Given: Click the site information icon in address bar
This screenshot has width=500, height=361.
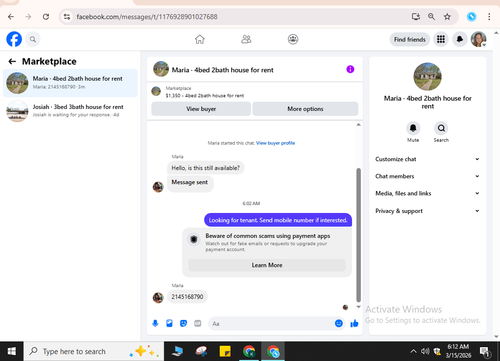Looking at the screenshot, I should tap(67, 17).
